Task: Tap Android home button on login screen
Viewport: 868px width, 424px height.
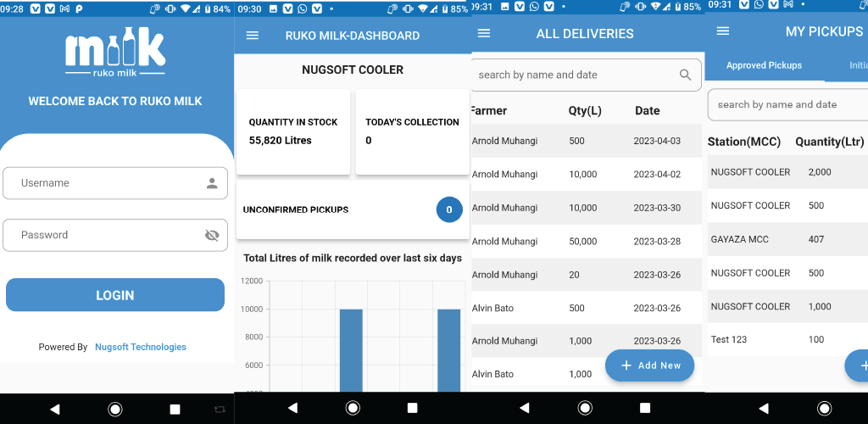Action: [115, 409]
